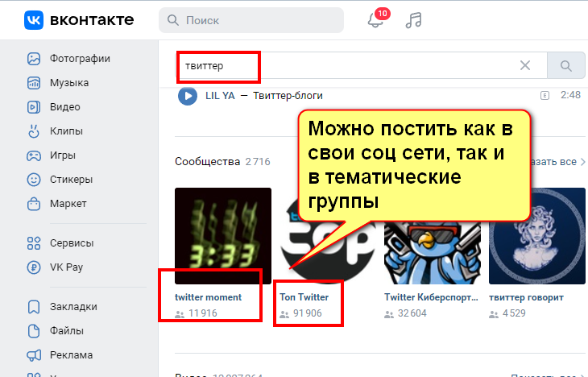The image size is (588, 377).
Task: Open Клипы in the sidebar
Action: click(x=66, y=131)
